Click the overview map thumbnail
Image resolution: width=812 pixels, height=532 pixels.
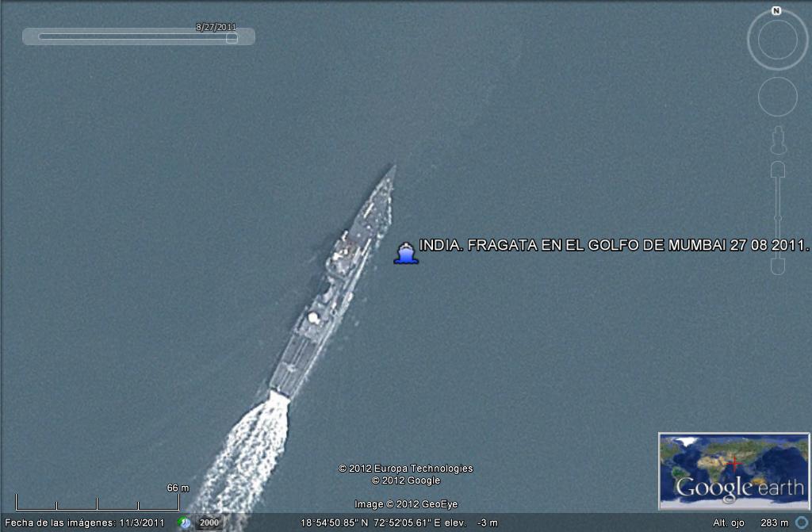click(733, 472)
